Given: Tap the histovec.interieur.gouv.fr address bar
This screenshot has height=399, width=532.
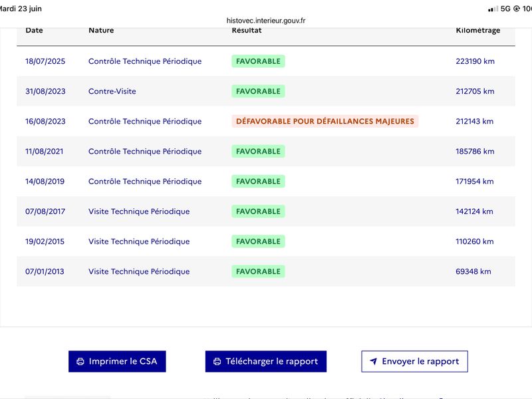Looking at the screenshot, I should point(266,21).
